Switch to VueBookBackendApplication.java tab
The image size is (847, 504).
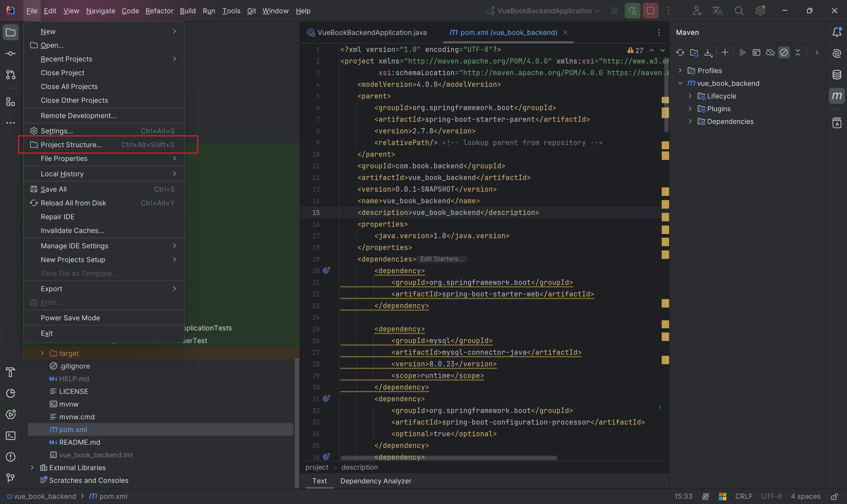tap(372, 32)
